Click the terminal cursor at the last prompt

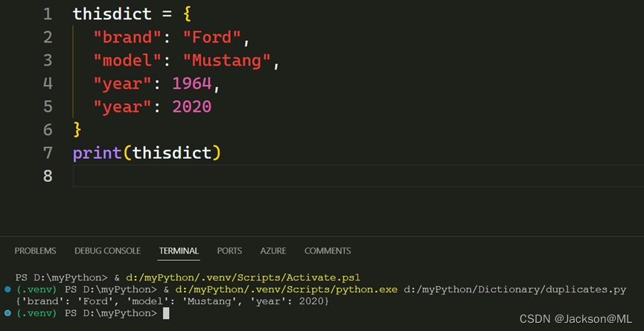tap(166, 314)
